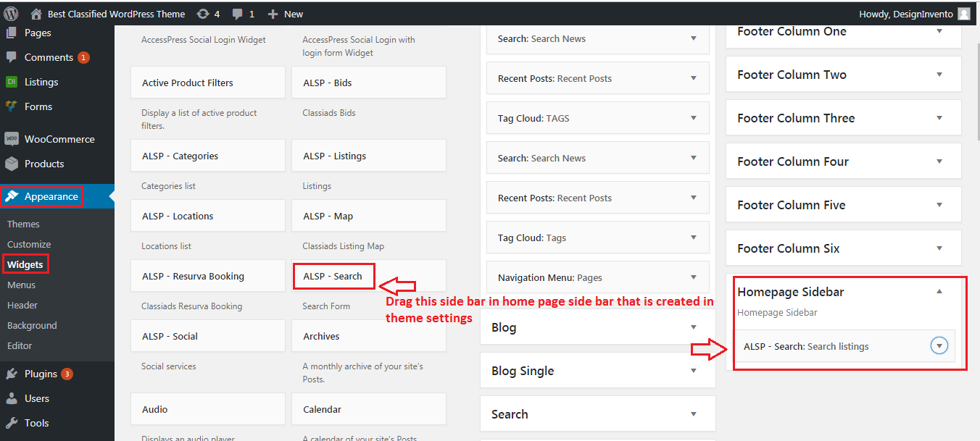The width and height of the screenshot is (980, 441).
Task: Click the user avatar in admin bar
Action: (963, 14)
